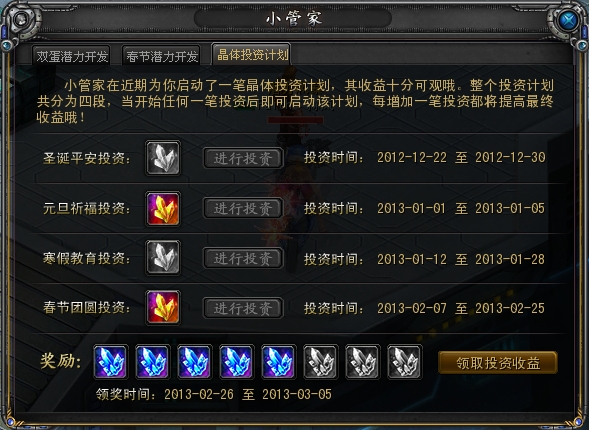Viewport: 589px width, 430px height.
Task: Open the 春节潜力开发 tab
Action: (x=162, y=56)
